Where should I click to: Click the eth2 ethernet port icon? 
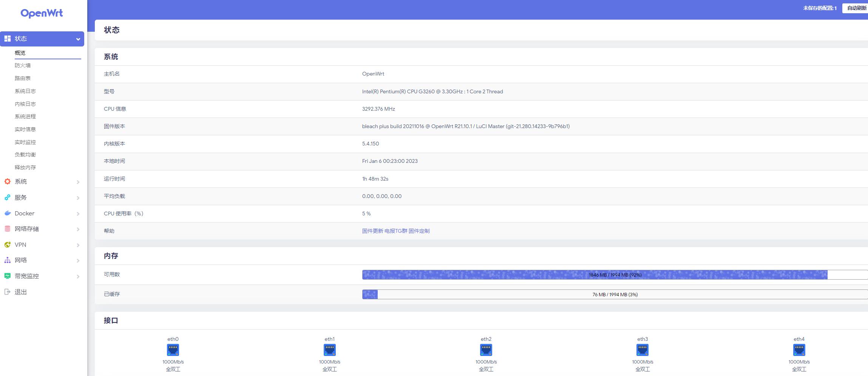pyautogui.click(x=486, y=350)
